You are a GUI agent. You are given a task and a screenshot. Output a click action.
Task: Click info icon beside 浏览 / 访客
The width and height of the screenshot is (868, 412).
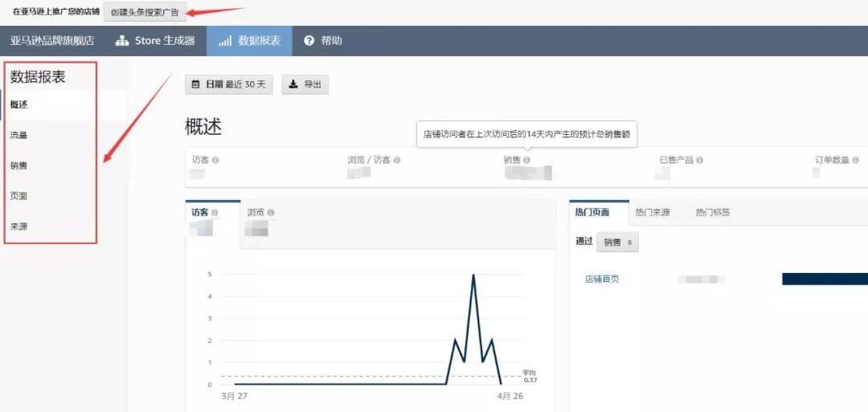pos(397,161)
